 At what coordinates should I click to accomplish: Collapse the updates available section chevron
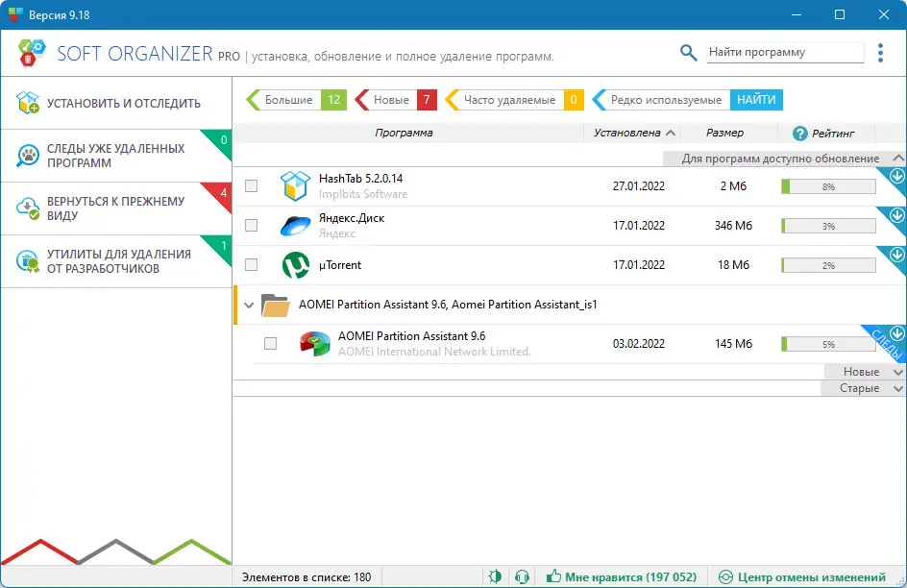pos(897,158)
